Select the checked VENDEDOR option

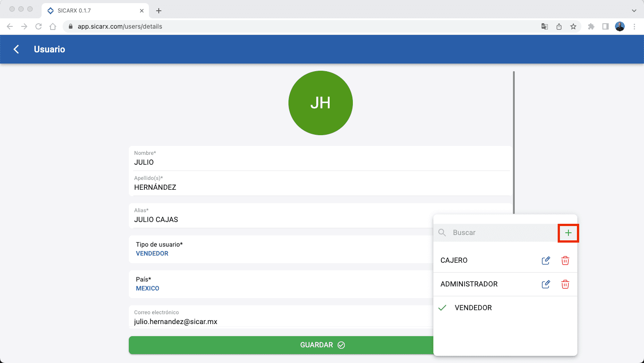point(473,308)
